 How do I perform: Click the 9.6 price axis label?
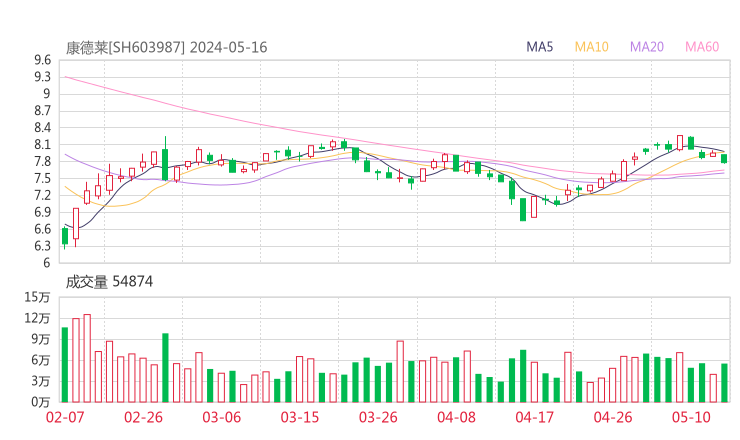coord(42,60)
